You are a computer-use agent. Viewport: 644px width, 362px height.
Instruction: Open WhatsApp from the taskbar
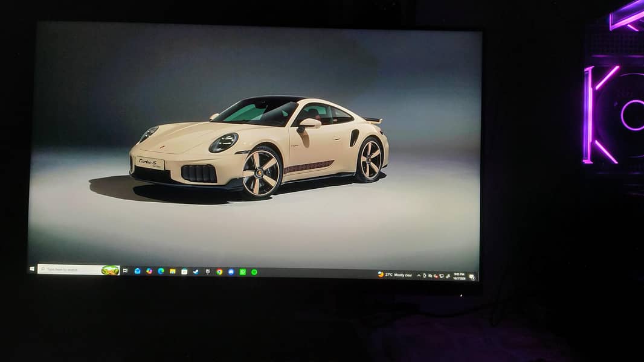tap(243, 272)
